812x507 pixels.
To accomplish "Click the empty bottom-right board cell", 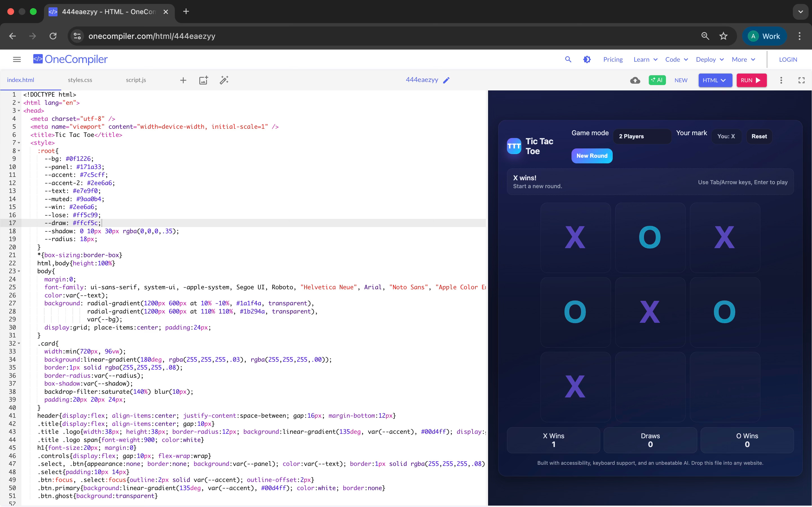I will [725, 387].
